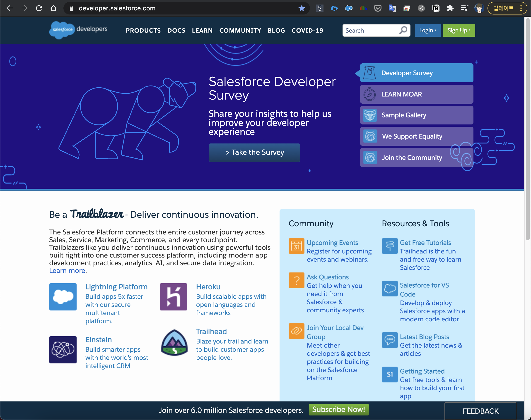Click the Latest Blog Posts speech-bubble icon
The width and height of the screenshot is (531, 420).
[x=389, y=340]
